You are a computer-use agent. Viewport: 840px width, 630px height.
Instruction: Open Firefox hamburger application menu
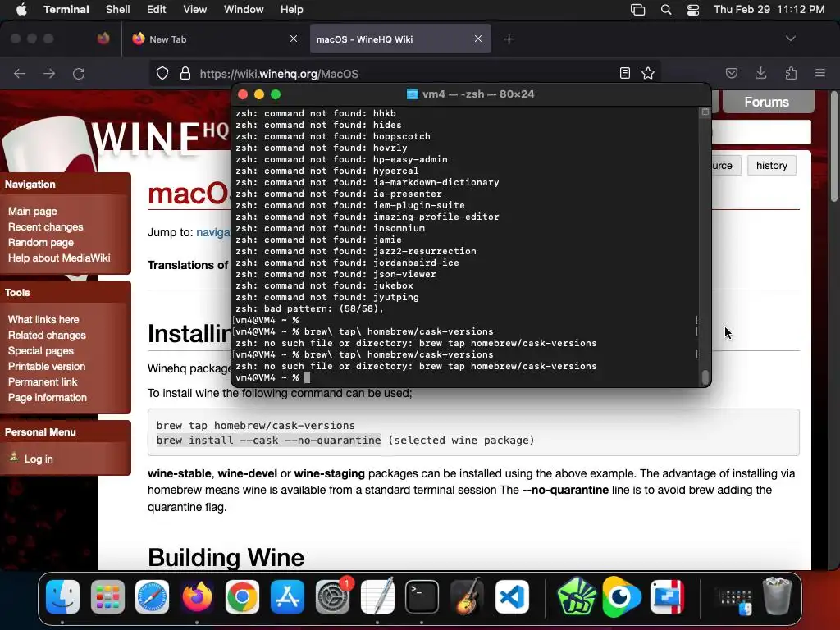coord(820,73)
